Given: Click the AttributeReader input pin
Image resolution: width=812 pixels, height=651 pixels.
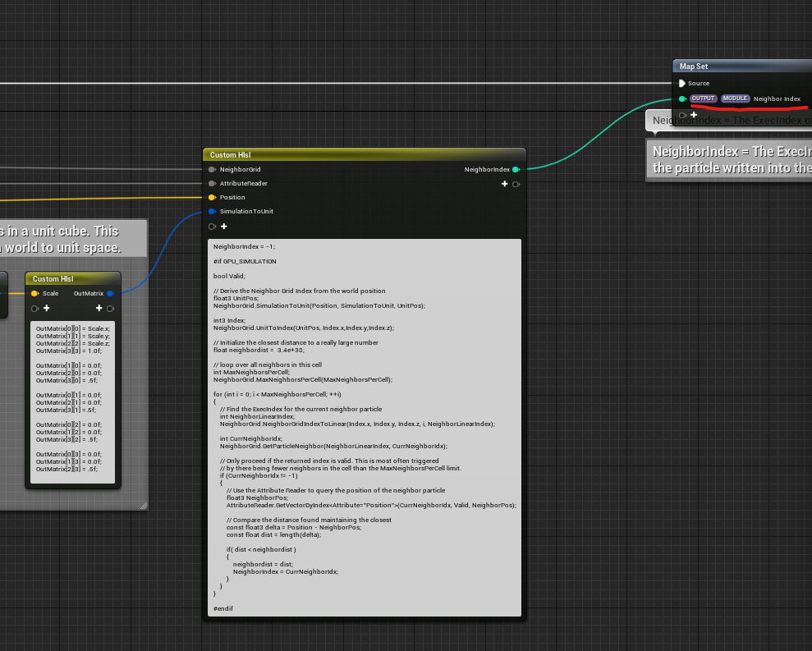Looking at the screenshot, I should click(212, 183).
